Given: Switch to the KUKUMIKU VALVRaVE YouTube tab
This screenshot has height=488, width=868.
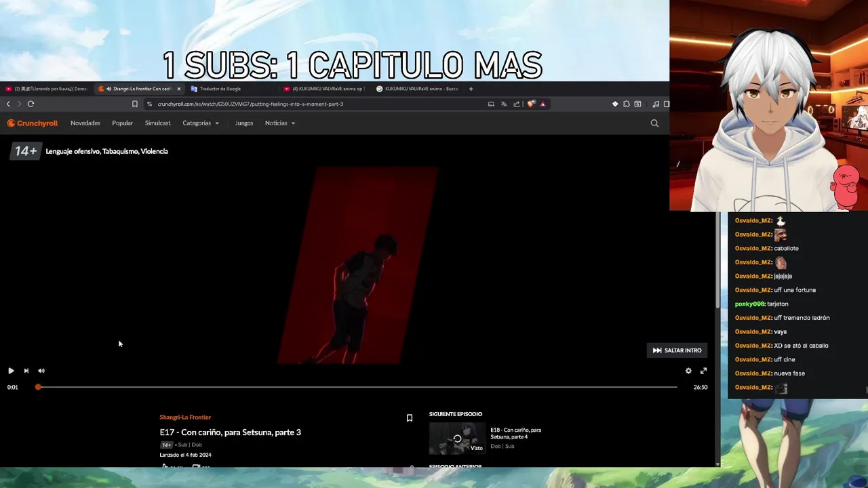Looking at the screenshot, I should pos(324,89).
